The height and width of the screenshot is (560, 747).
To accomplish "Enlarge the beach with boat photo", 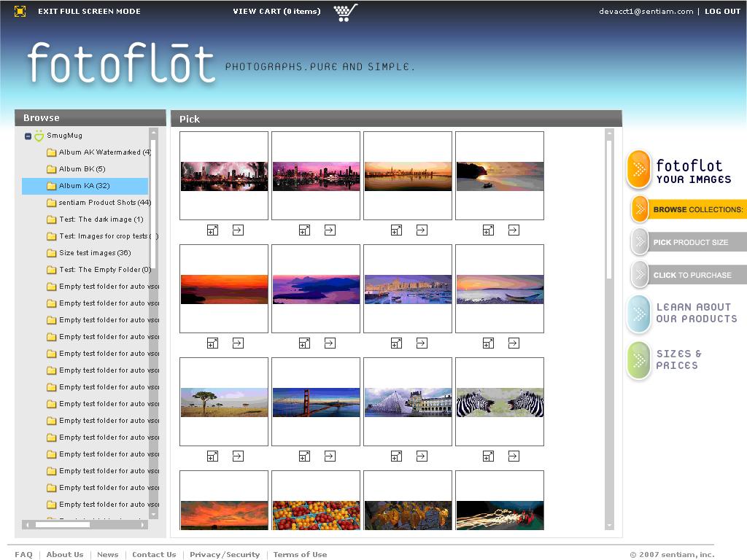I will pos(488,230).
